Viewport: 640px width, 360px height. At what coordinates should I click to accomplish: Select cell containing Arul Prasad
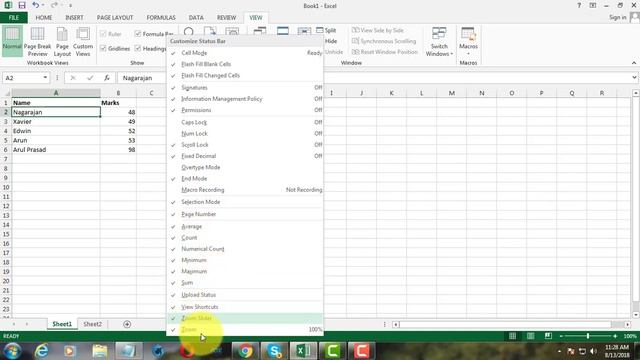tap(56, 150)
